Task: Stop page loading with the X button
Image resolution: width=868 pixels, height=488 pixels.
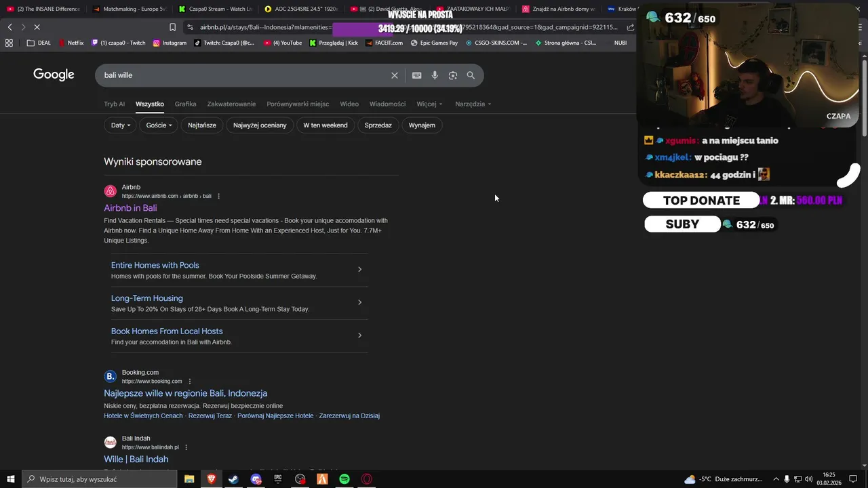Action: point(37,27)
